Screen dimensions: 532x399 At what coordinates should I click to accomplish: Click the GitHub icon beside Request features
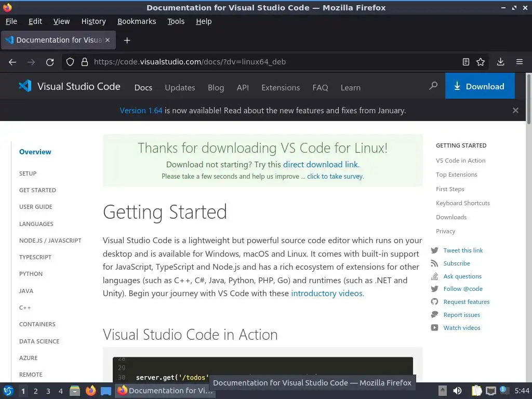pyautogui.click(x=435, y=302)
